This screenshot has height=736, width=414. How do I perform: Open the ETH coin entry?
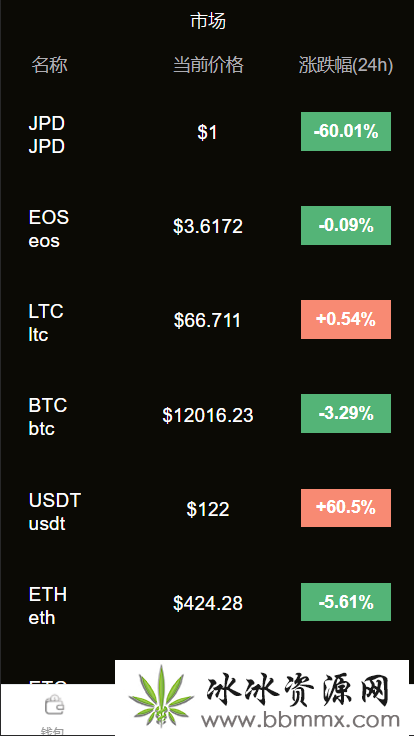coord(207,603)
